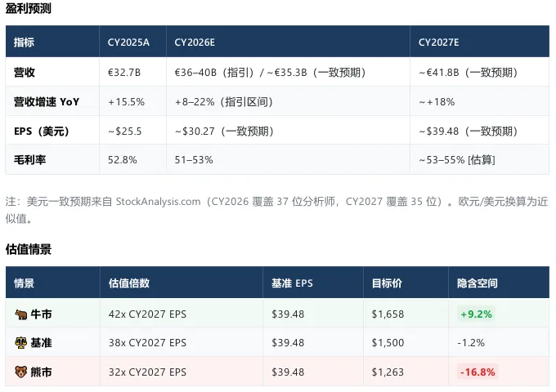This screenshot has width=556, height=392.
Task: Click the 估值情景 section heading
Action: coord(29,249)
